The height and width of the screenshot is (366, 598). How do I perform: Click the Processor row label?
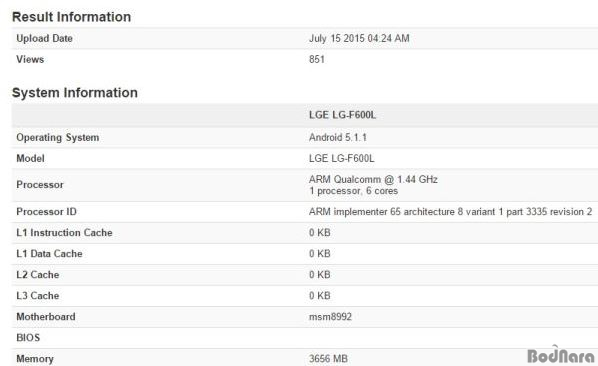[x=40, y=185]
